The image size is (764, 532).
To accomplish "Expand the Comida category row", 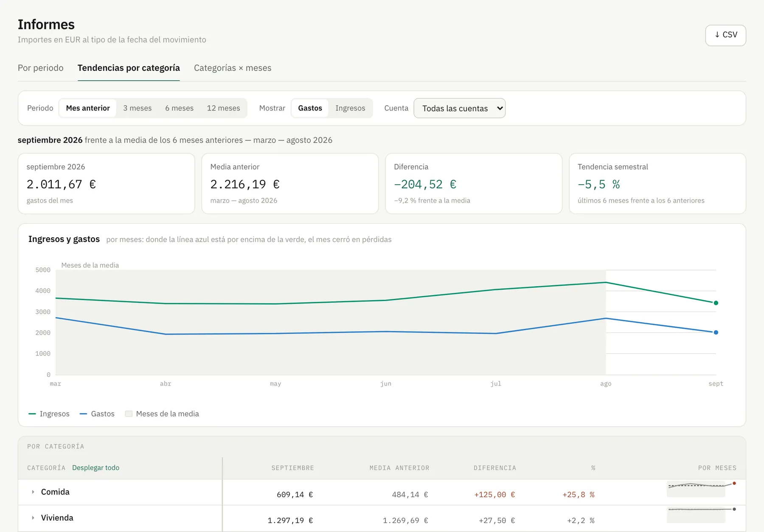I will click(33, 492).
